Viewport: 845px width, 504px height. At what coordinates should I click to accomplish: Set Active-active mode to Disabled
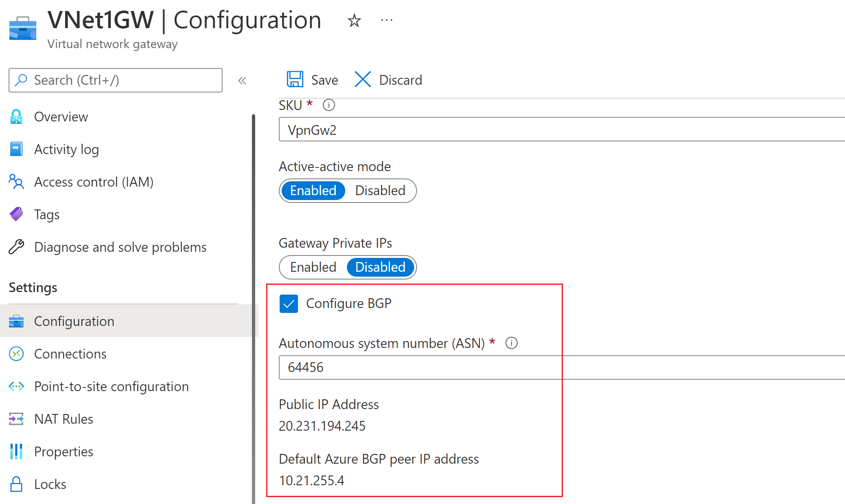pos(380,191)
